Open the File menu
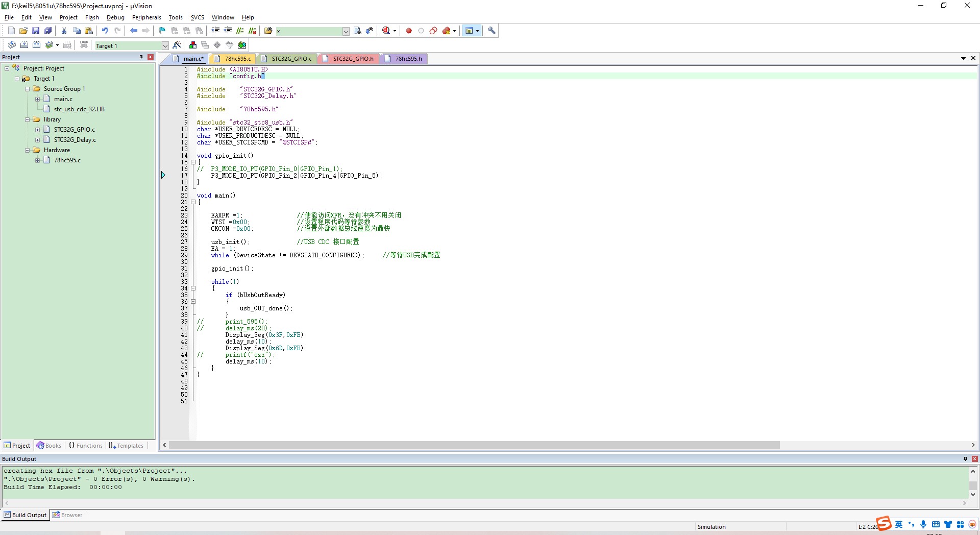 click(9, 17)
